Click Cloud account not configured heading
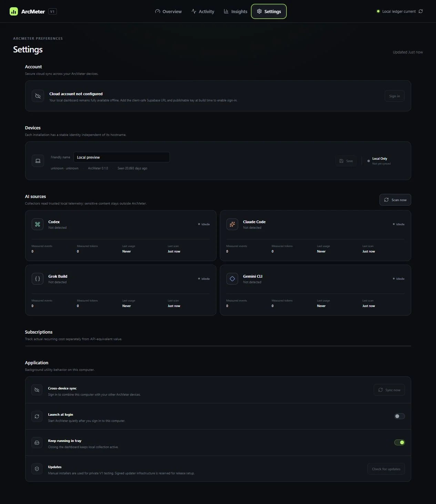The height and width of the screenshot is (504, 436). tap(76, 94)
